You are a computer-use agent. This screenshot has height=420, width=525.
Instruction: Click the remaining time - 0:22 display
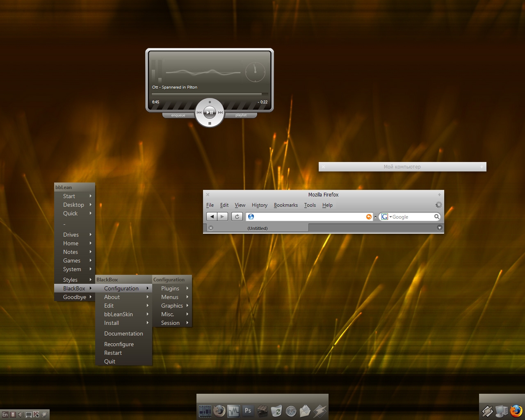262,102
